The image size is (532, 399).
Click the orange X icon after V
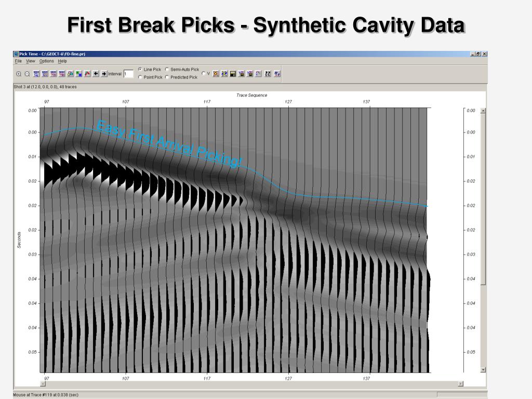tap(216, 74)
